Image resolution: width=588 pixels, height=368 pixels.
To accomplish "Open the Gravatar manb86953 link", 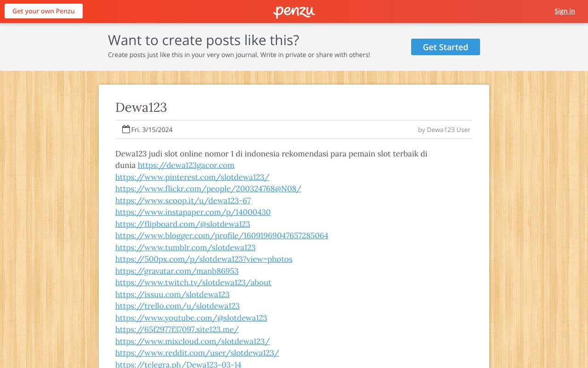I will click(x=176, y=271).
